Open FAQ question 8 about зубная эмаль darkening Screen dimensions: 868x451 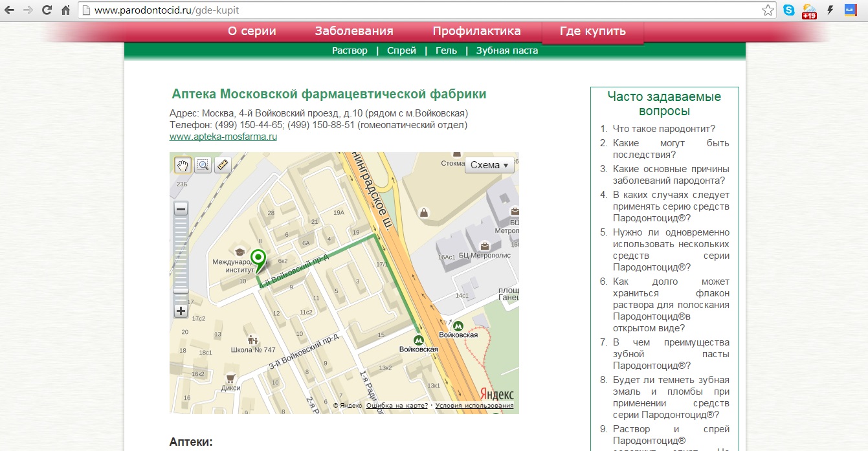671,397
